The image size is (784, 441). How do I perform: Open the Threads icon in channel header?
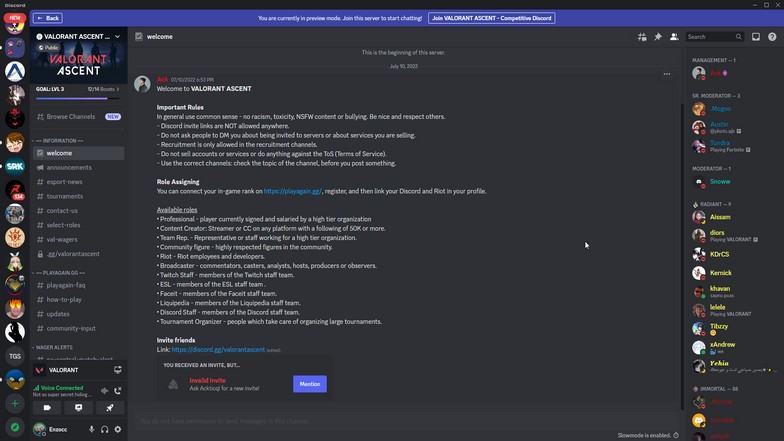point(642,36)
